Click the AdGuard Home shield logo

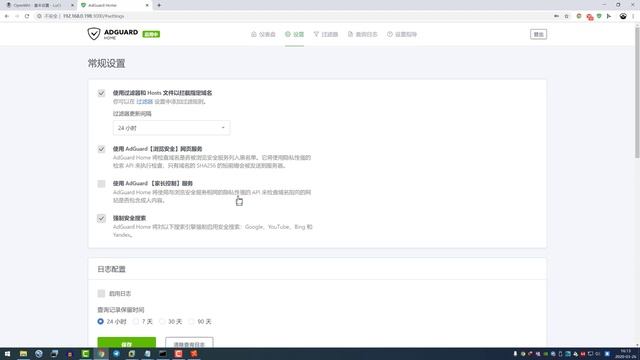(94, 33)
